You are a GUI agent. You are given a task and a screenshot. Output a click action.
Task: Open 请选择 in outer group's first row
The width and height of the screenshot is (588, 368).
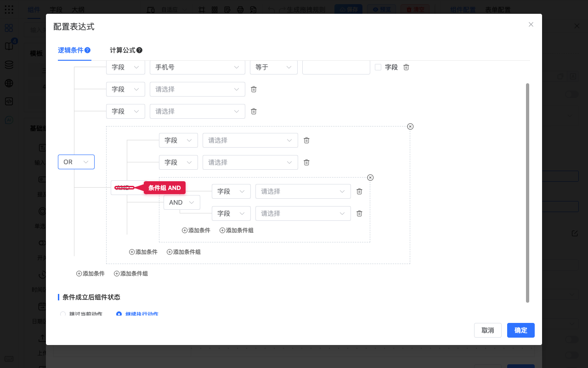point(250,140)
